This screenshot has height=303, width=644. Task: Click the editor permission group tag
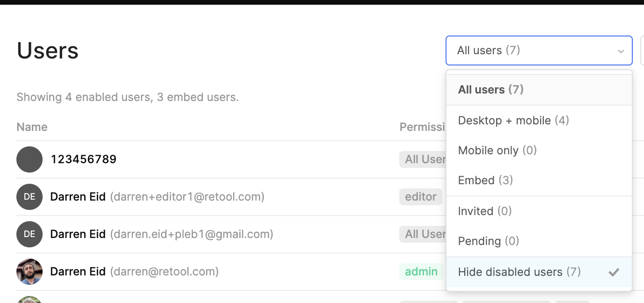[421, 197]
